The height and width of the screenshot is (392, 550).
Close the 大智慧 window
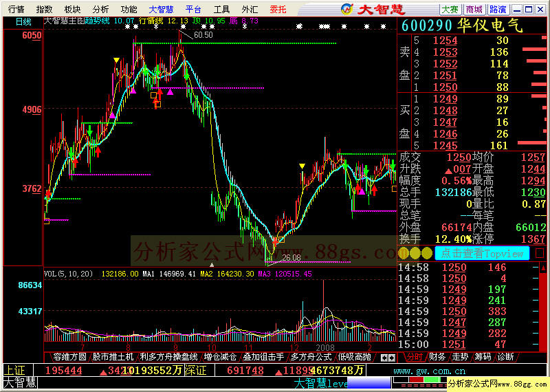coord(540,10)
